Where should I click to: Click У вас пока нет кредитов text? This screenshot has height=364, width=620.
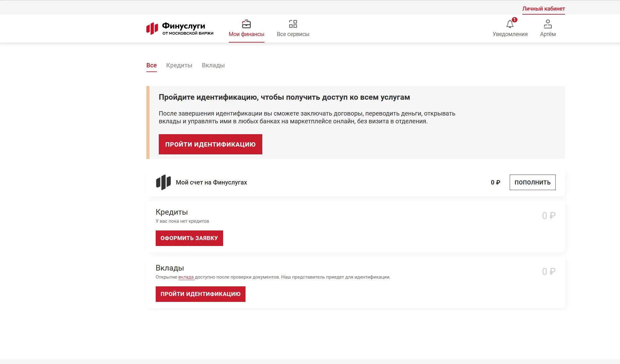point(182,221)
